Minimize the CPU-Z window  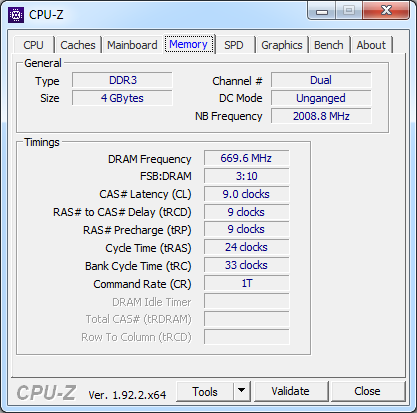click(322, 11)
